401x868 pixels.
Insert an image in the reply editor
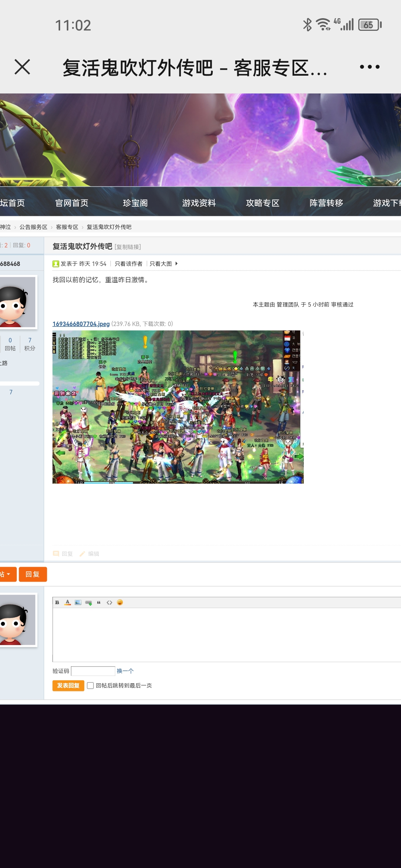click(x=78, y=602)
